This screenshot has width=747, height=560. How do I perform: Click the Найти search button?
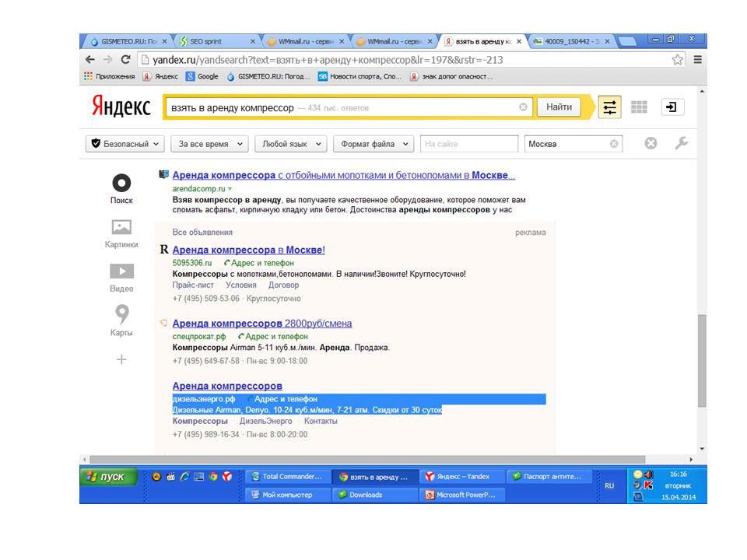pyautogui.click(x=559, y=107)
